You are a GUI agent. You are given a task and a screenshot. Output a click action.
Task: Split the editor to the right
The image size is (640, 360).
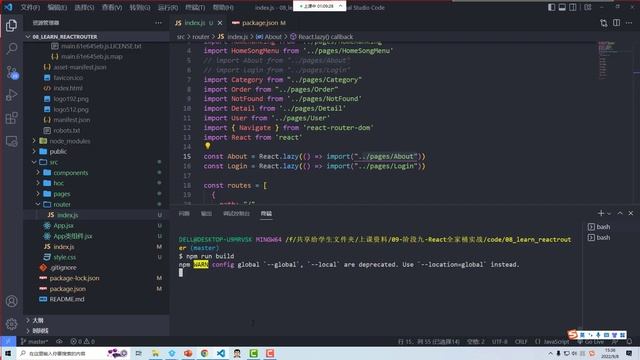click(x=616, y=23)
